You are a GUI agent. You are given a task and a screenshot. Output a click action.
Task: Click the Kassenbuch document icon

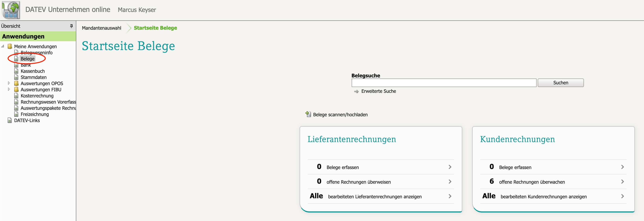click(x=17, y=71)
